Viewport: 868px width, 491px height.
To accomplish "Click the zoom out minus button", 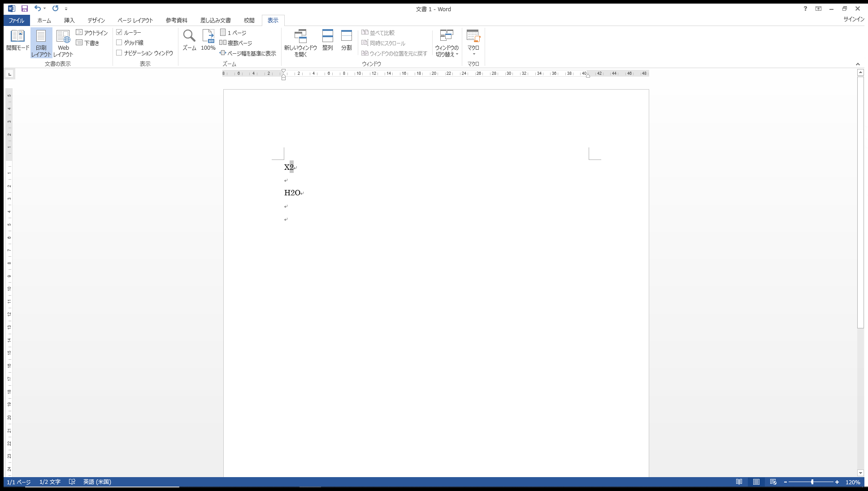I will 786,482.
